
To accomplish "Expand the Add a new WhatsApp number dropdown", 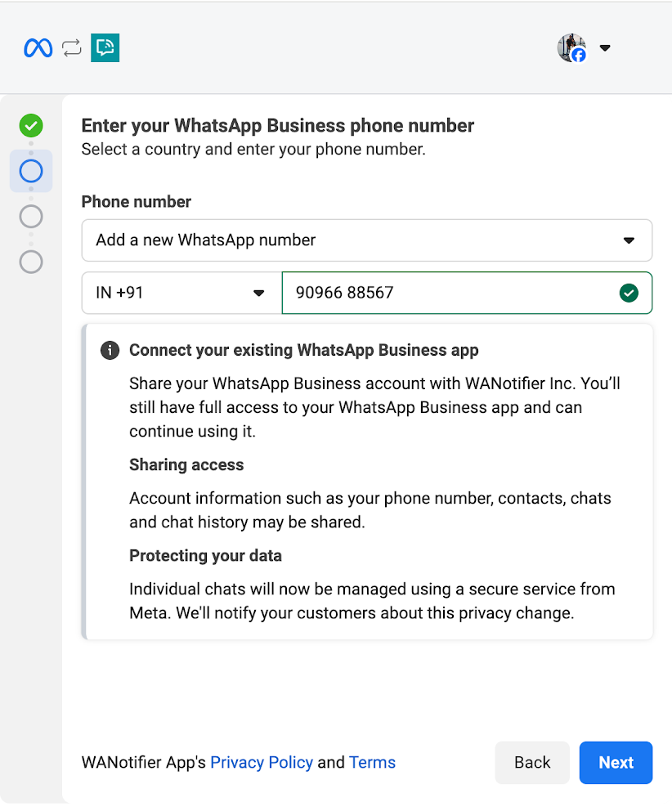I will click(366, 240).
